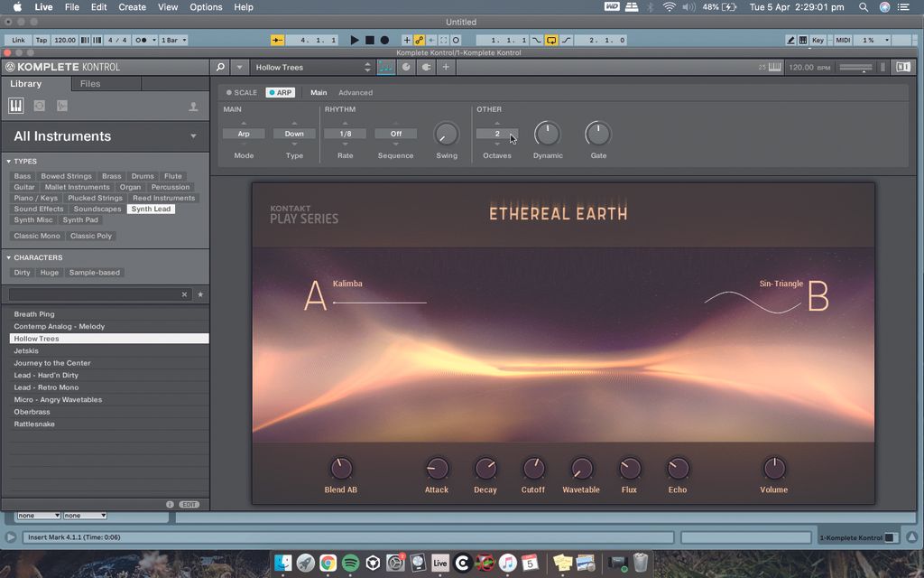Click the MIDI keyboard icon in the plugin header
Screen dimensions: 924x578
[x=384, y=68]
